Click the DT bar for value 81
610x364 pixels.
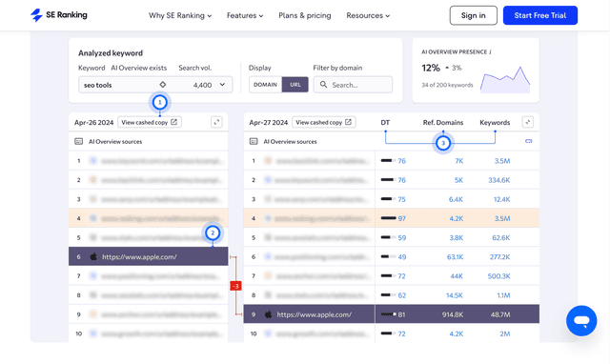[389, 314]
